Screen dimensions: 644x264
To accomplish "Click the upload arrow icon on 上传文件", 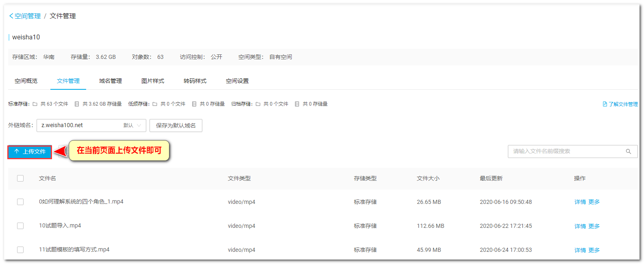I will pyautogui.click(x=17, y=151).
